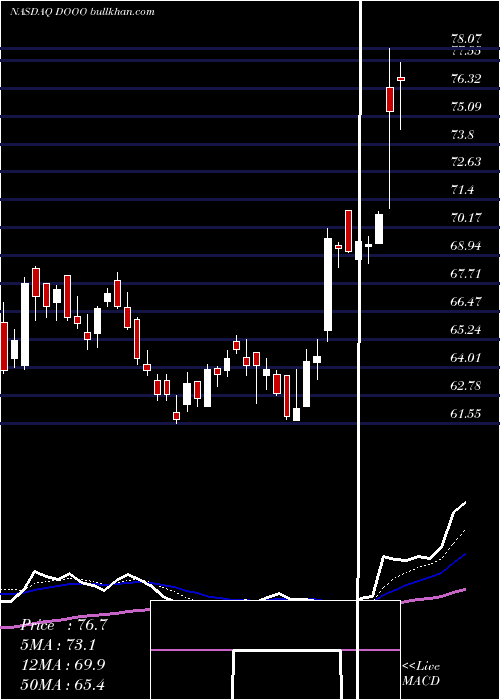Screen dimensions: 500x700
Task: Click the 65.24 price axis label
Action: (466, 329)
